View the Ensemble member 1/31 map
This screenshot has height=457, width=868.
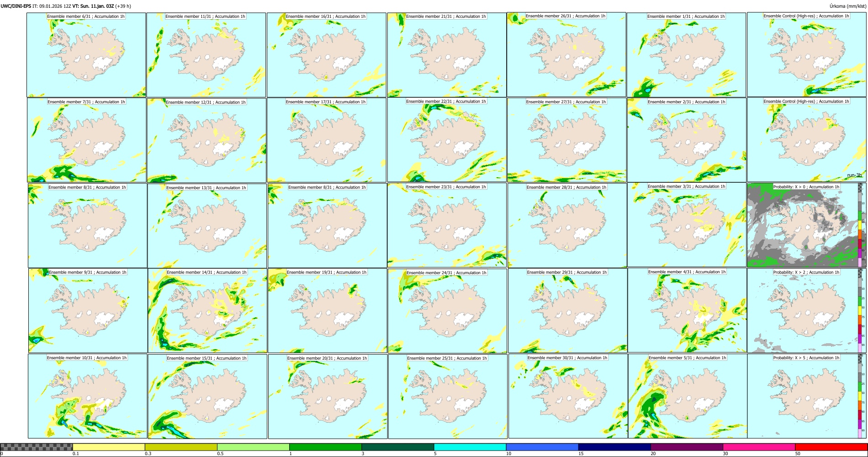pos(687,55)
